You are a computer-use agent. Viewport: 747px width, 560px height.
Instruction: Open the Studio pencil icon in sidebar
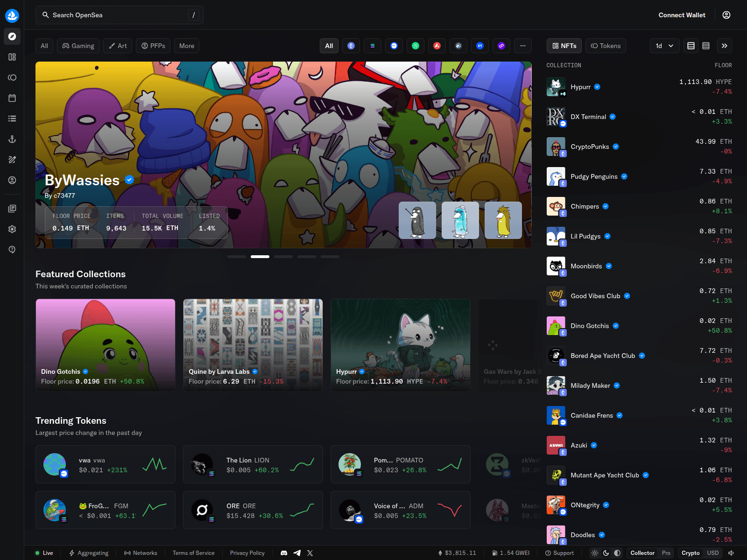click(12, 160)
